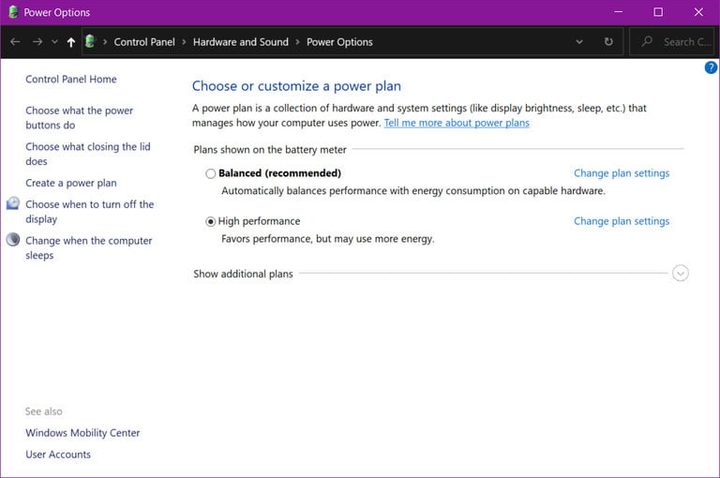720x478 pixels.
Task: Expand chevron after address bar battery icon
Action: pyautogui.click(x=105, y=42)
